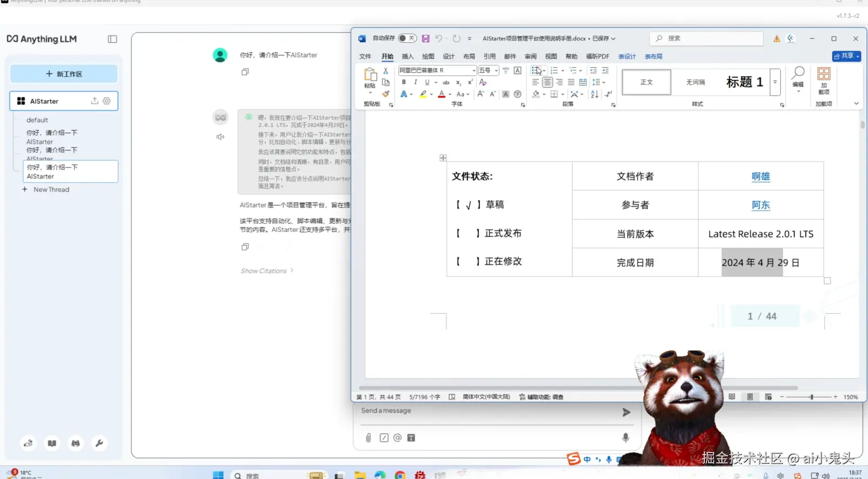Image resolution: width=868 pixels, height=479 pixels.
Task: Open the font size dropdown
Action: (x=496, y=70)
